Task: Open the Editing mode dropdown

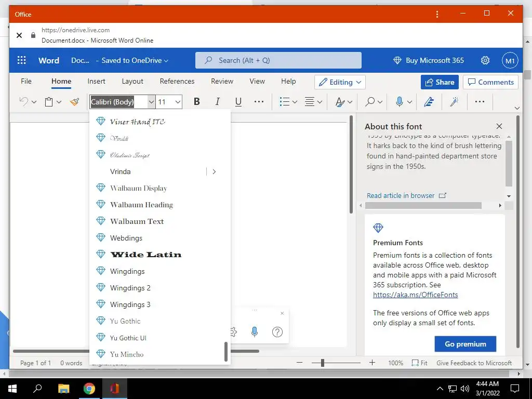Action: (x=340, y=82)
